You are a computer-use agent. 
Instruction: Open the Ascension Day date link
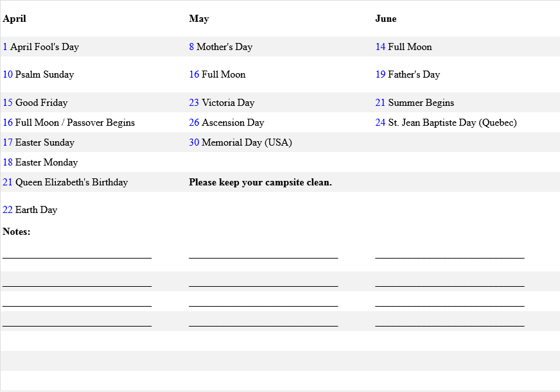(x=194, y=123)
